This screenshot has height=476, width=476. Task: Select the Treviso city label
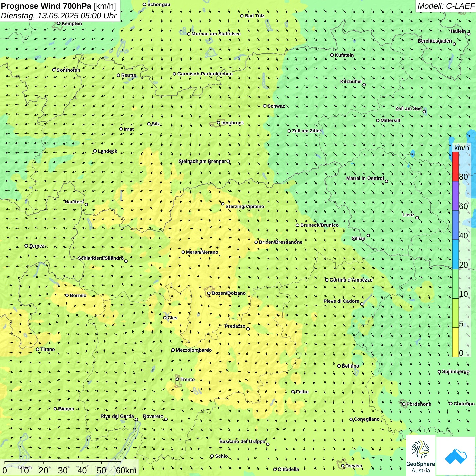(x=354, y=466)
